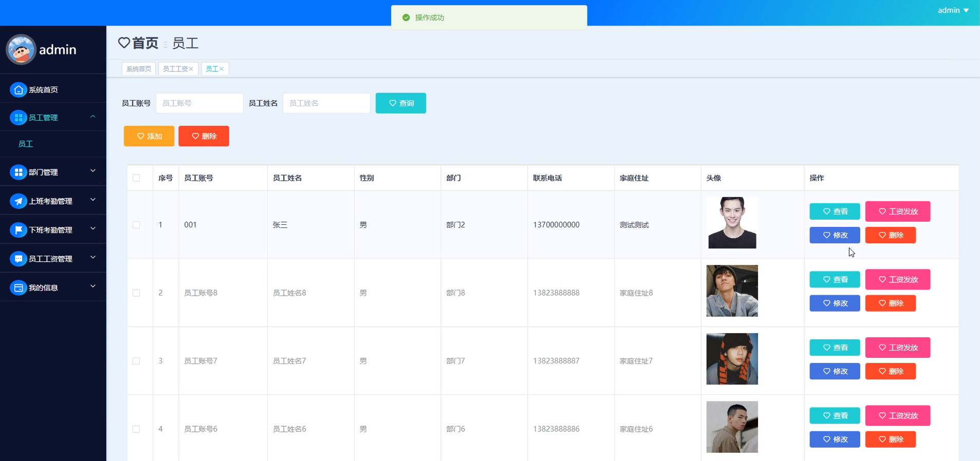Click 工资发放 for 员工姓名7
Viewport: 980px width, 461px height.
[898, 348]
